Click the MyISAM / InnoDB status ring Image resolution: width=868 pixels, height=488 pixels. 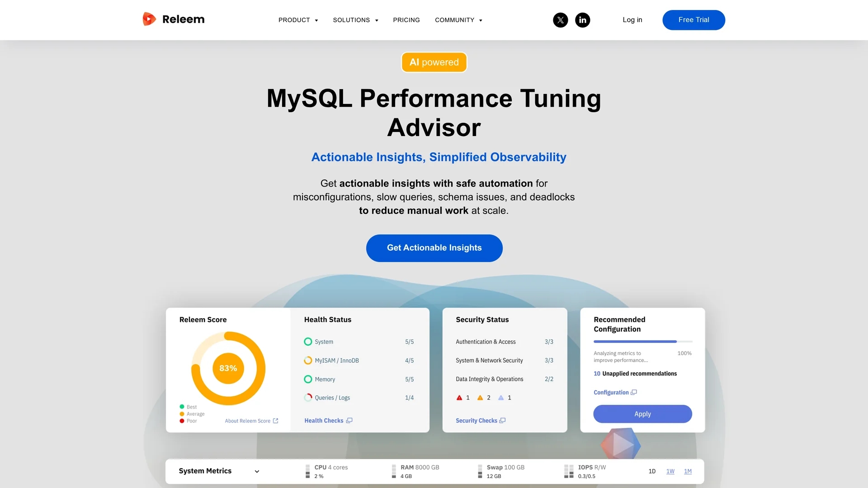[x=308, y=361]
